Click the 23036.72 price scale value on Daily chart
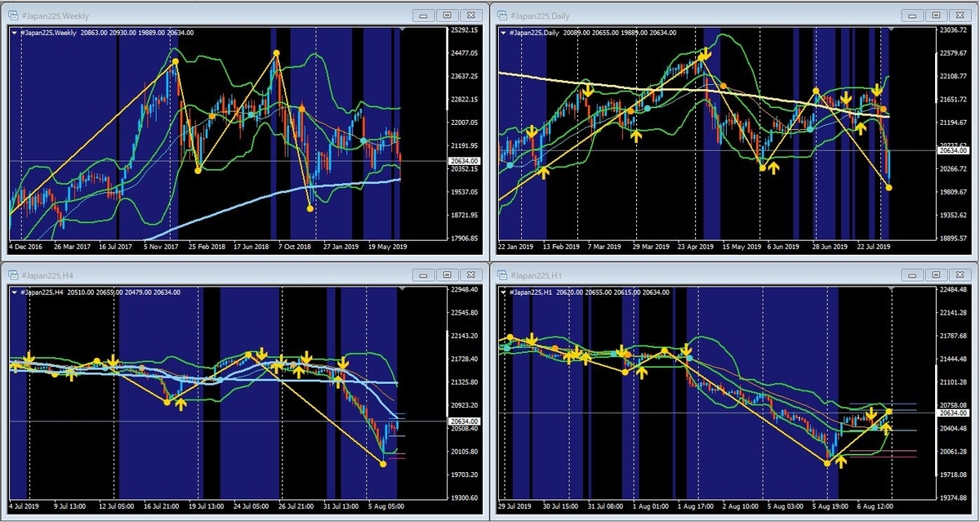The width and height of the screenshot is (980, 522). pos(954,30)
